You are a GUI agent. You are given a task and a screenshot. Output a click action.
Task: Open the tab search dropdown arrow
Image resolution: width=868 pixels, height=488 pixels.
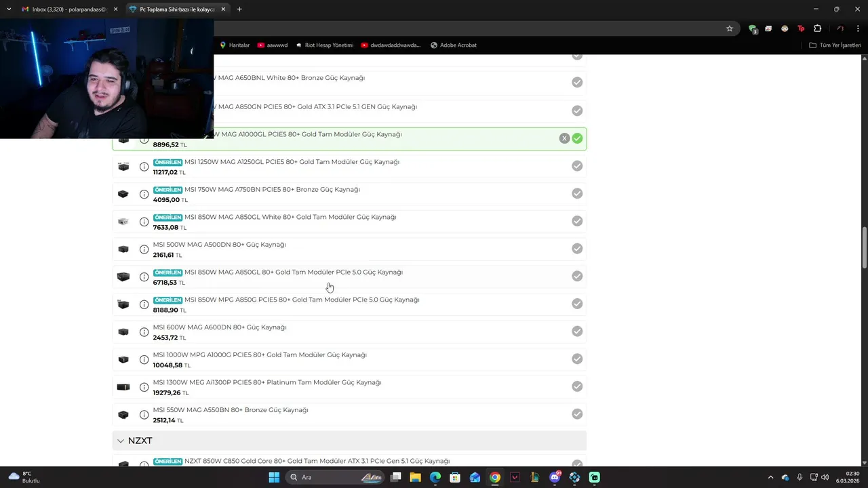8,9
